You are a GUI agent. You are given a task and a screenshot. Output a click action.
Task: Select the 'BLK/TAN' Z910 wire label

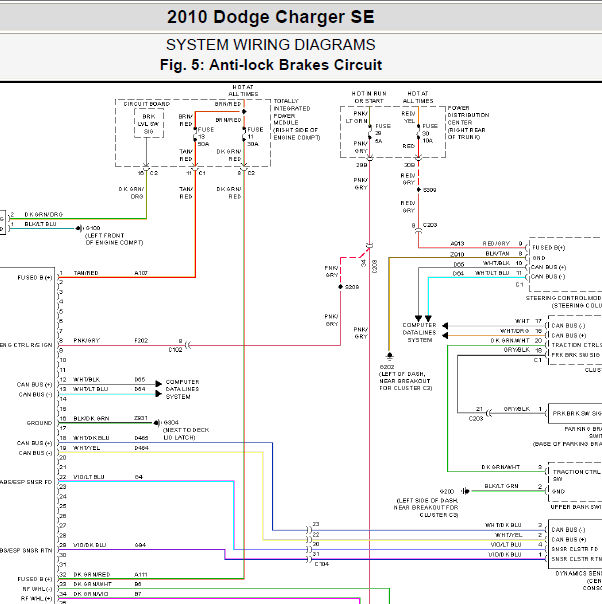point(497,253)
